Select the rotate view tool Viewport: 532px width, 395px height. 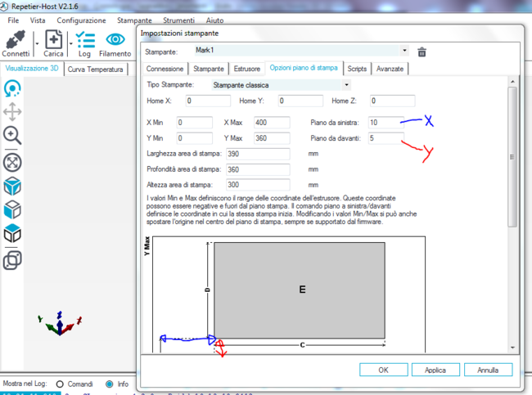pos(12,89)
